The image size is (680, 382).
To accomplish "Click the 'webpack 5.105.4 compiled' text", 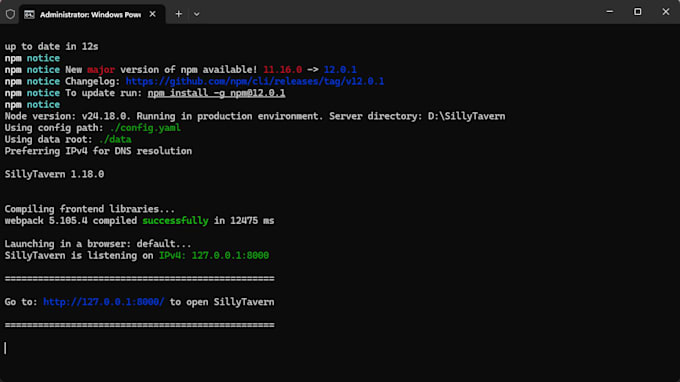I will [71, 221].
